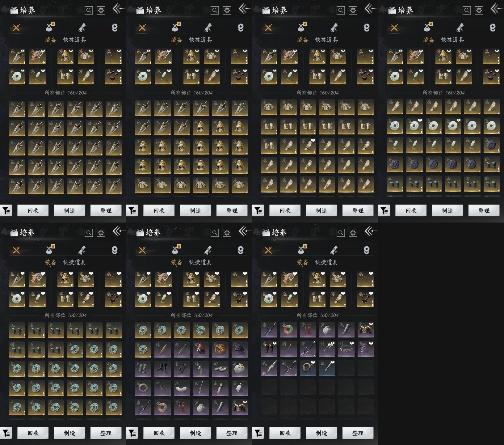Select the red-plumed helmet in bottom-middle inventory
The image size is (504, 445).
pyautogui.click(x=201, y=349)
